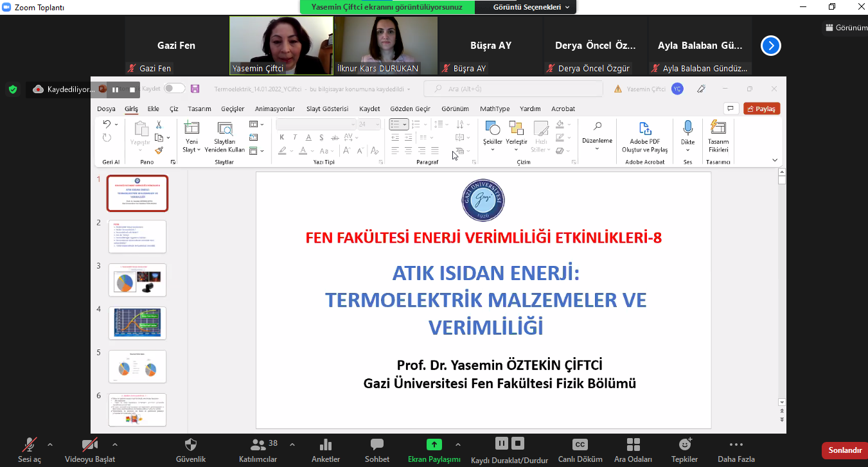The height and width of the screenshot is (467, 868).
Task: Pause recording in the Zoom bottom toolbar
Action: (502, 443)
